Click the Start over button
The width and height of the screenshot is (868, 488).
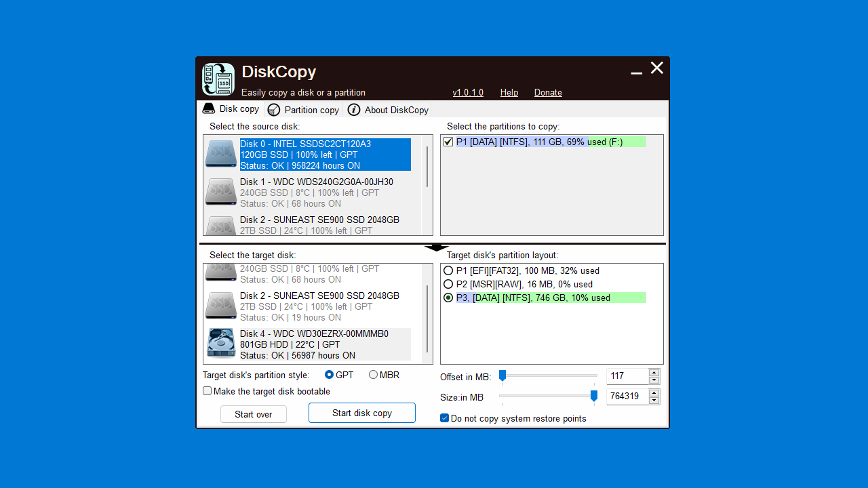pos(254,414)
